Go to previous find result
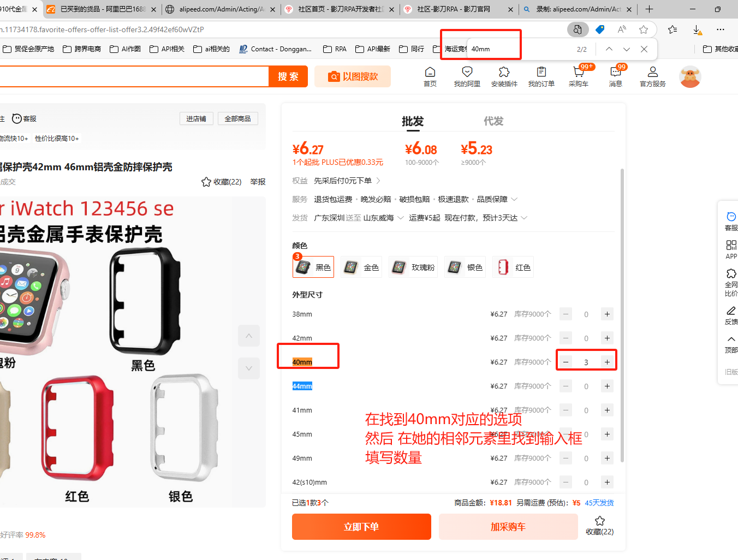The height and width of the screenshot is (560, 738). pyautogui.click(x=609, y=49)
